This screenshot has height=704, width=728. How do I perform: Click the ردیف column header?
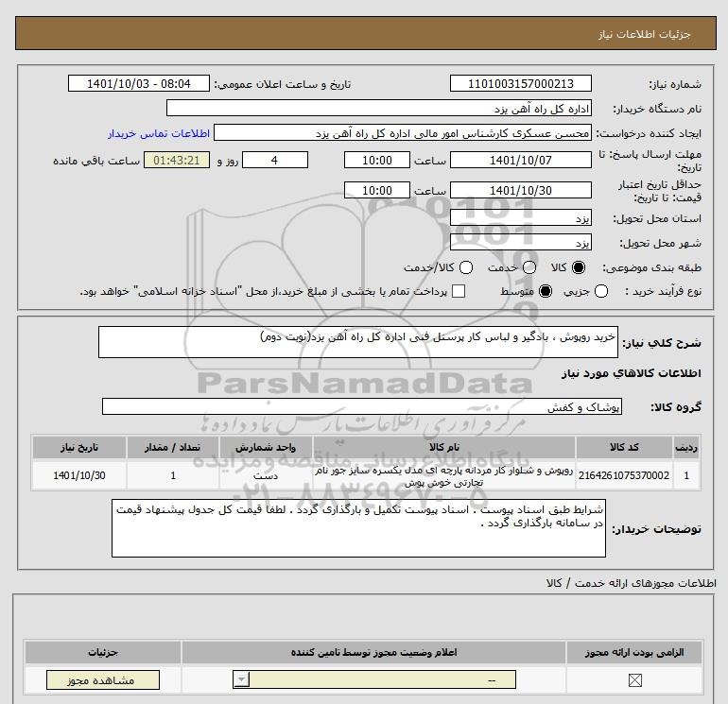686,447
